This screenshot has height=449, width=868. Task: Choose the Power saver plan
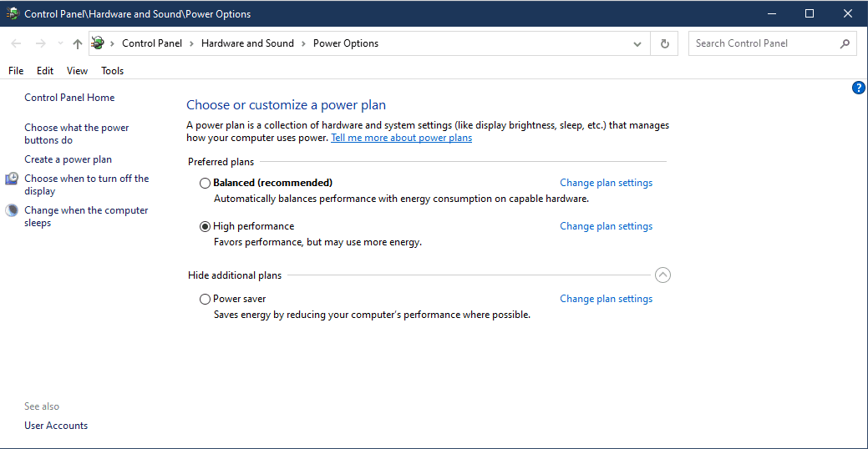[x=206, y=299]
